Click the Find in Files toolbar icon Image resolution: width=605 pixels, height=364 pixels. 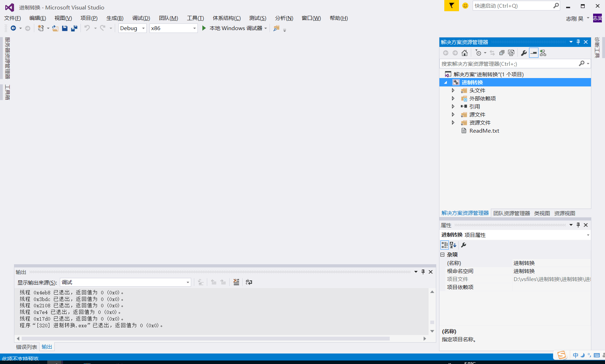click(x=277, y=28)
